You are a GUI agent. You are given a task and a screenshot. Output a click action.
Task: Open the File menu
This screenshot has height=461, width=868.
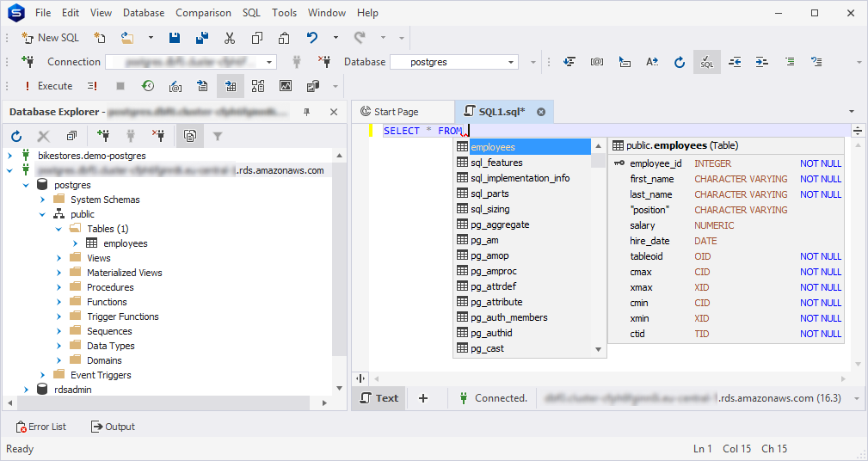pos(43,12)
